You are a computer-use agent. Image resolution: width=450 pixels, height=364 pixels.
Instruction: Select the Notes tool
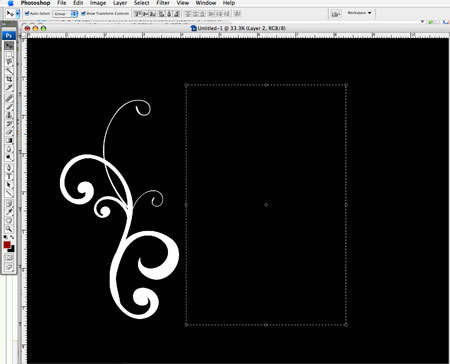(9, 203)
